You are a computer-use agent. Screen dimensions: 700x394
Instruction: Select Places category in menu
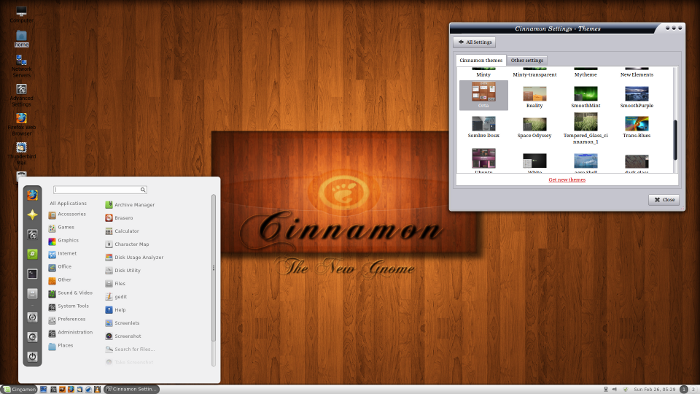61,345
